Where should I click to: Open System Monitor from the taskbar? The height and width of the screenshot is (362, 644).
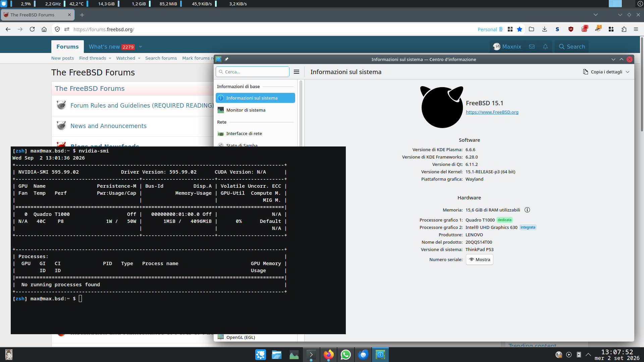tap(294, 355)
